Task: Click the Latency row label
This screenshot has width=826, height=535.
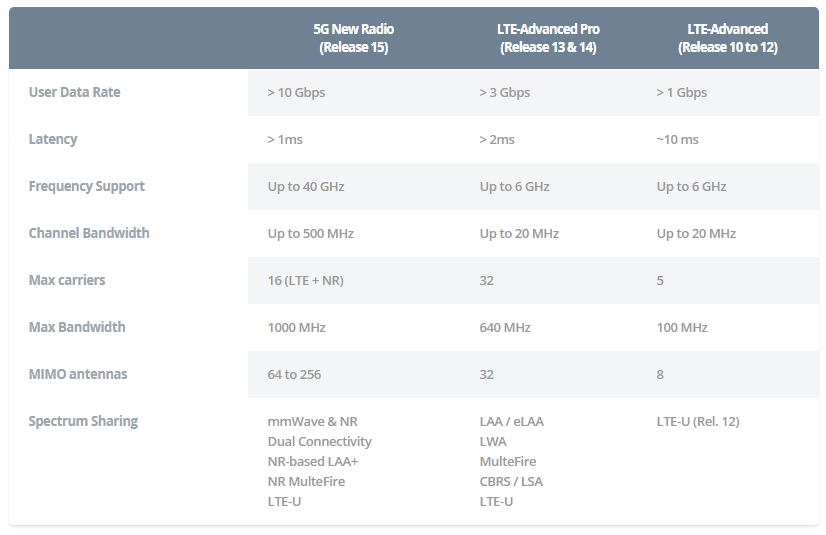Action: [53, 139]
